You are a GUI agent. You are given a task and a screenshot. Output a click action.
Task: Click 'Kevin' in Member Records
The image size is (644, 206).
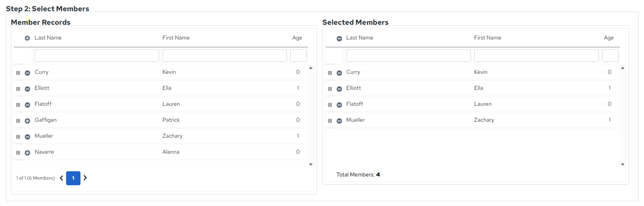(169, 72)
